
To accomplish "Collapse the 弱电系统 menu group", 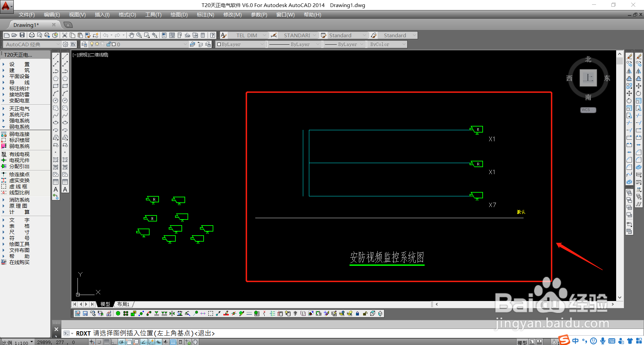I will tap(3, 127).
